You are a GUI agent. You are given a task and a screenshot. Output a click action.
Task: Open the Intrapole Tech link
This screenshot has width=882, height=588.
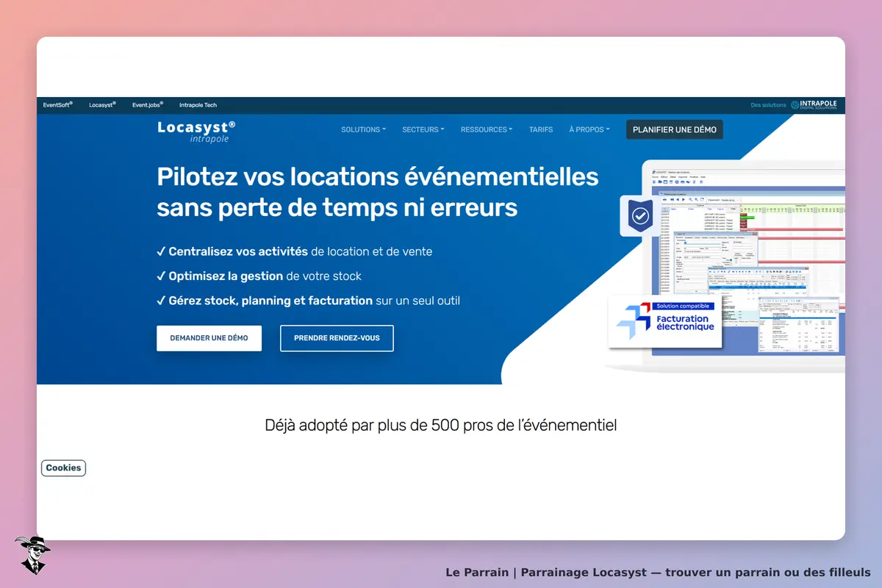click(x=198, y=105)
